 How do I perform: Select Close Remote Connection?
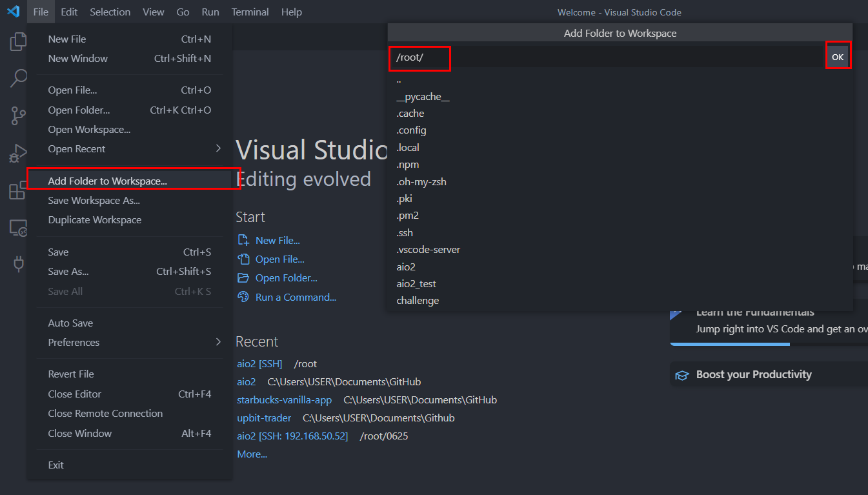(x=130, y=413)
